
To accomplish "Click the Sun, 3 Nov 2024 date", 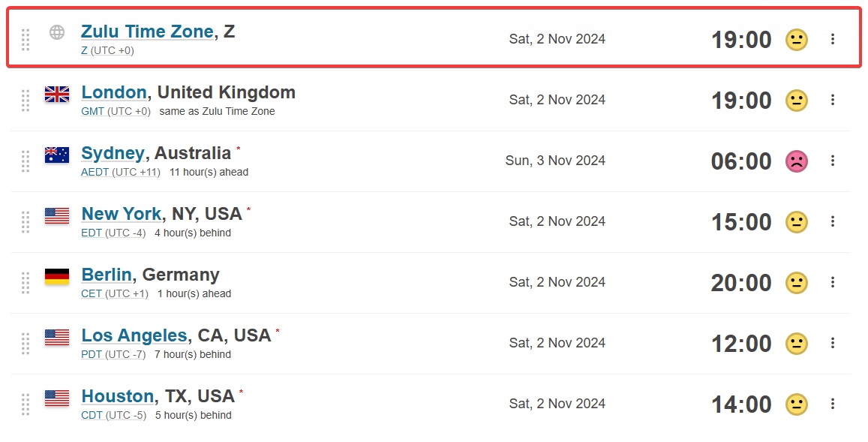I will (x=555, y=161).
